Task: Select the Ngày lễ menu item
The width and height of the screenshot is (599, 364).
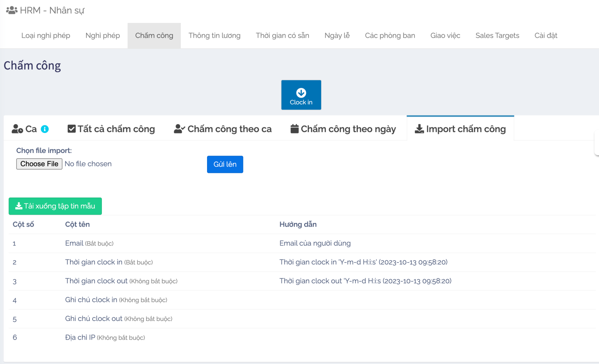Action: [337, 36]
